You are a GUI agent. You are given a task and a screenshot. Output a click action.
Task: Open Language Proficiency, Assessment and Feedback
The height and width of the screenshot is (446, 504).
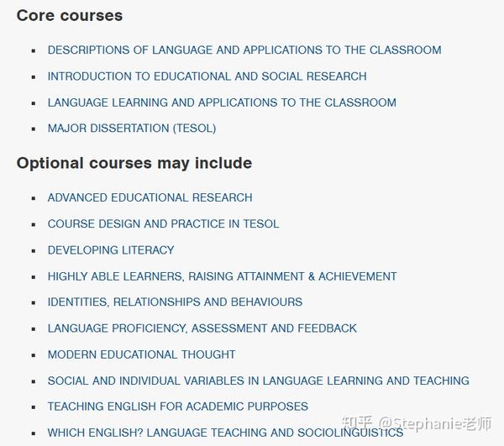(202, 328)
